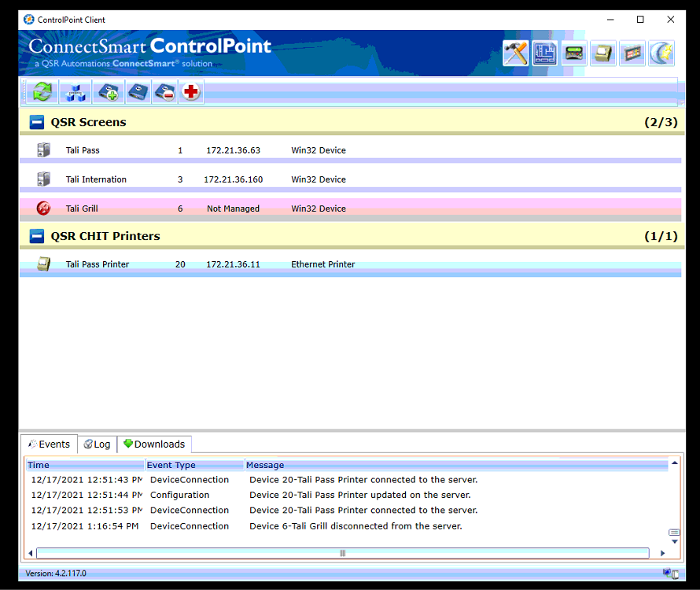Select the Events tab
Image resolution: width=700 pixels, height=590 pixels.
coord(49,444)
